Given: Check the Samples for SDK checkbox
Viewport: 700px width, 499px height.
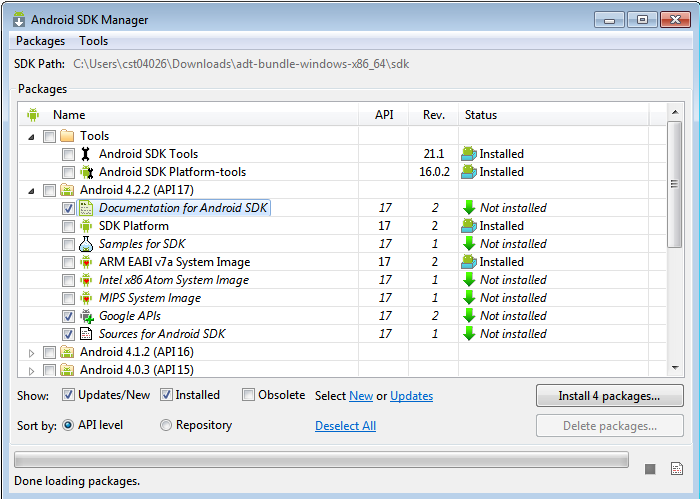Looking at the screenshot, I should (68, 244).
